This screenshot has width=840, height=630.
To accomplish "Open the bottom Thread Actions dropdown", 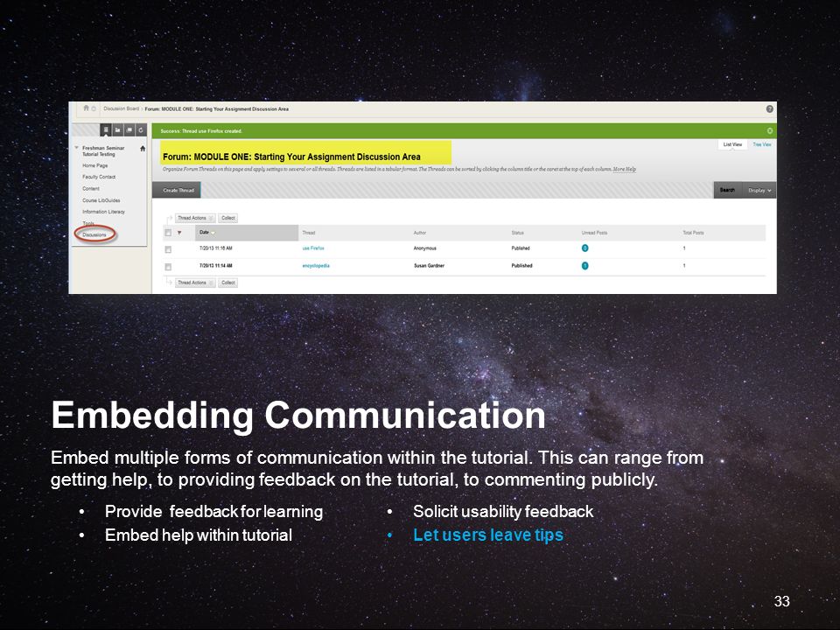I will tap(195, 283).
